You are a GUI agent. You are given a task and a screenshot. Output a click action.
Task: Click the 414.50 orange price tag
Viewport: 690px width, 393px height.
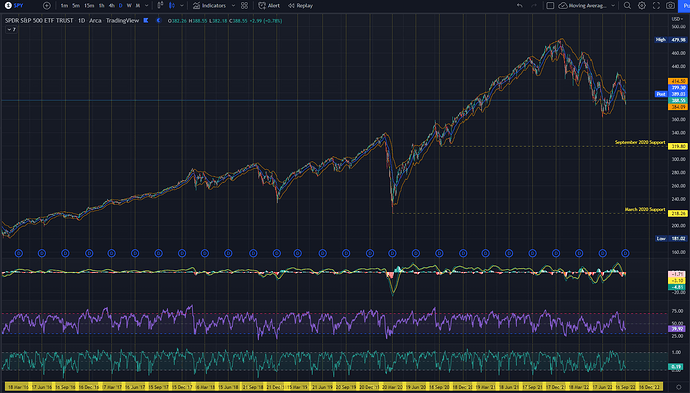pyautogui.click(x=678, y=81)
